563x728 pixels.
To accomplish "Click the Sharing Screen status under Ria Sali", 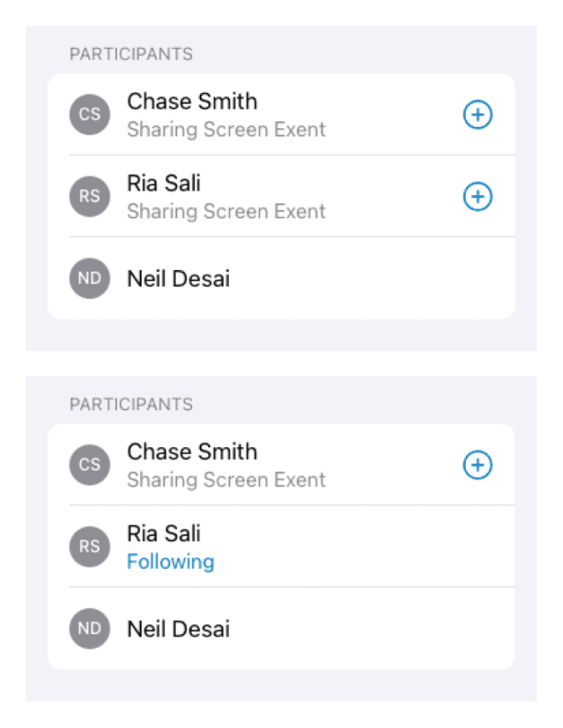I will (x=226, y=211).
